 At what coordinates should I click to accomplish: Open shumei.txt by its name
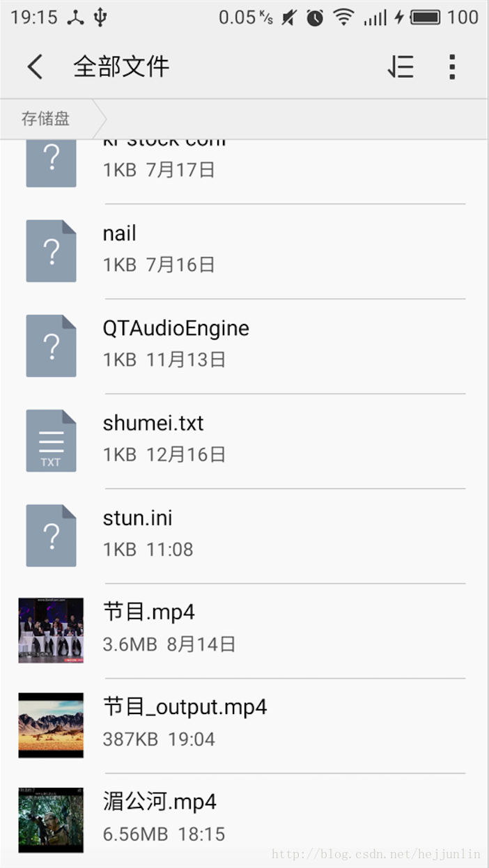[153, 423]
